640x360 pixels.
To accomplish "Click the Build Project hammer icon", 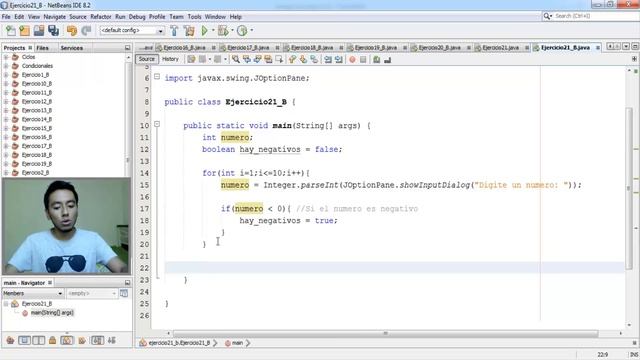I will [174, 31].
